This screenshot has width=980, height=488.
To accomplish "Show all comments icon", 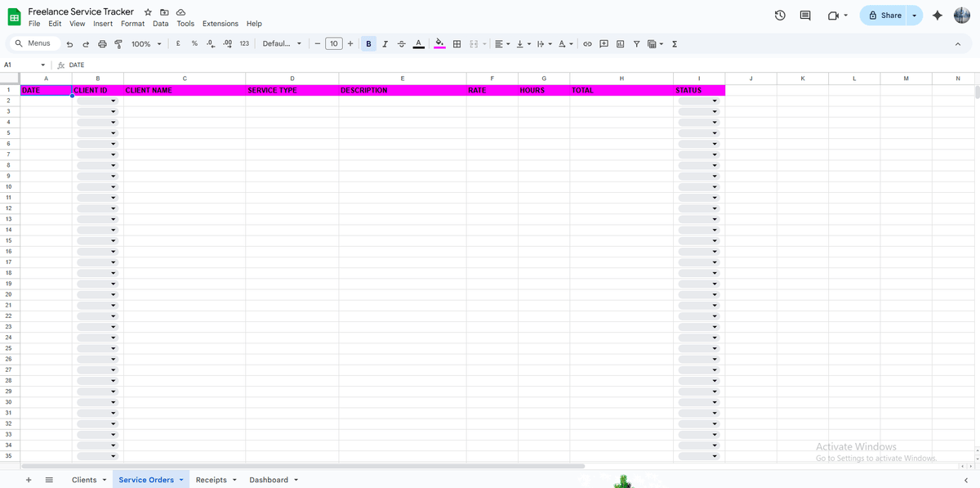I will [x=805, y=16].
